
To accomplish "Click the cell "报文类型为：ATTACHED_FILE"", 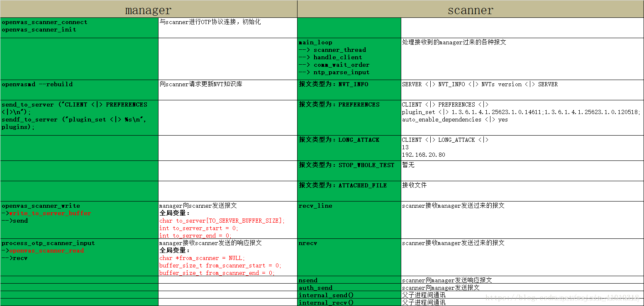I will click(349, 191).
